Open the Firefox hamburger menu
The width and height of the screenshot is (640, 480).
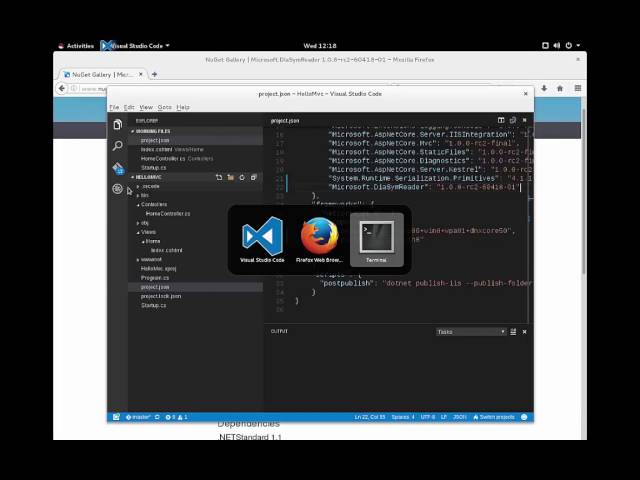(578, 88)
